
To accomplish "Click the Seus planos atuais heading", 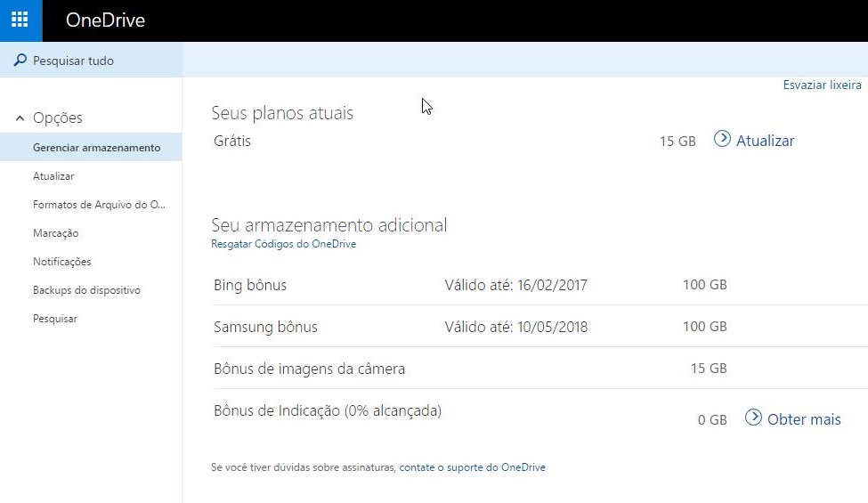I will point(282,113).
